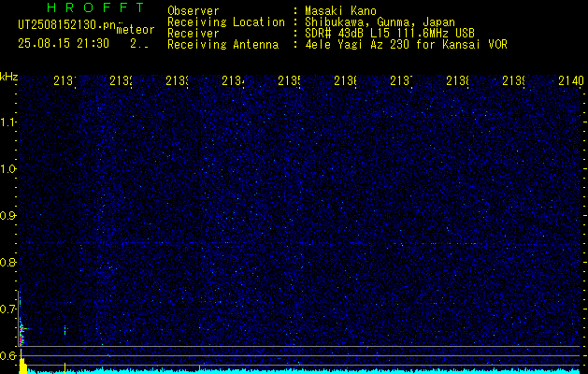This screenshot has height=374, width=588.
Task: Click time marker 2137
Action: (401, 80)
